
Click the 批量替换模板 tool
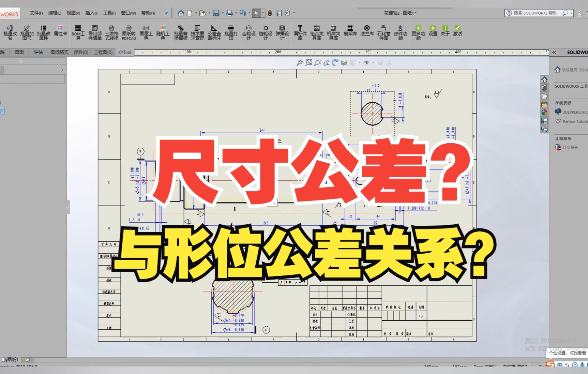pyautogui.click(x=181, y=33)
